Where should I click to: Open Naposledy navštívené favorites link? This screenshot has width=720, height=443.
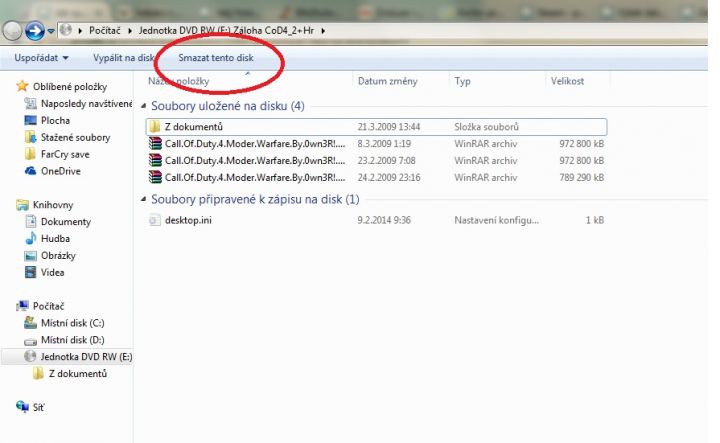click(86, 104)
